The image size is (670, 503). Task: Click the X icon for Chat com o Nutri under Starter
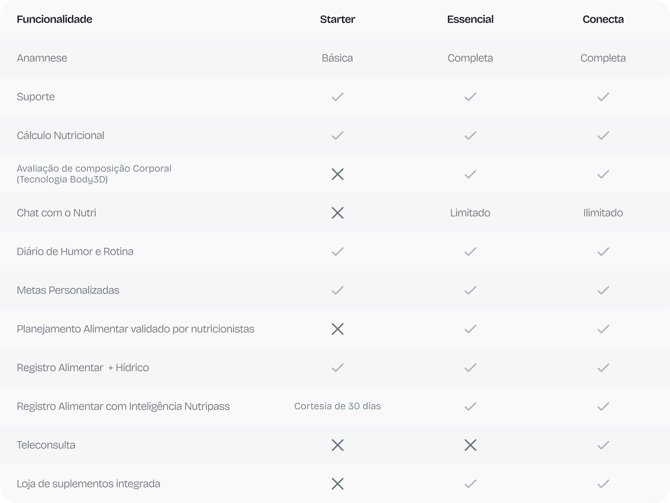(x=337, y=212)
